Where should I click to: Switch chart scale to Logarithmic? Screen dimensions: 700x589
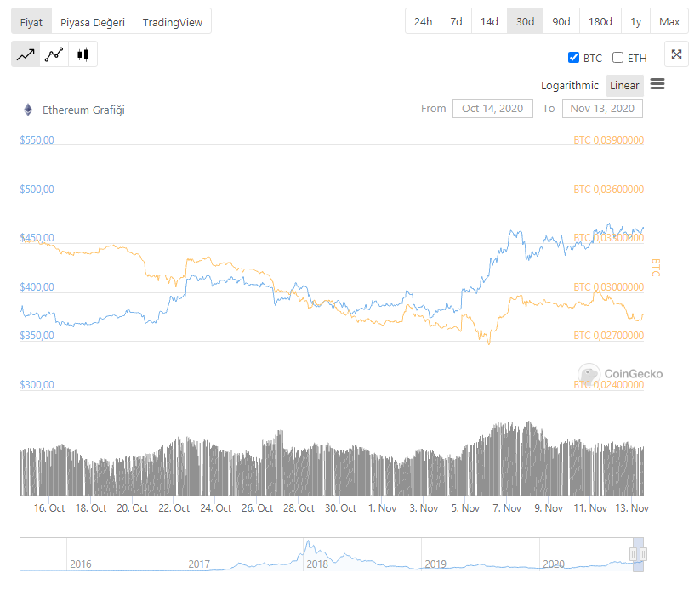[570, 86]
